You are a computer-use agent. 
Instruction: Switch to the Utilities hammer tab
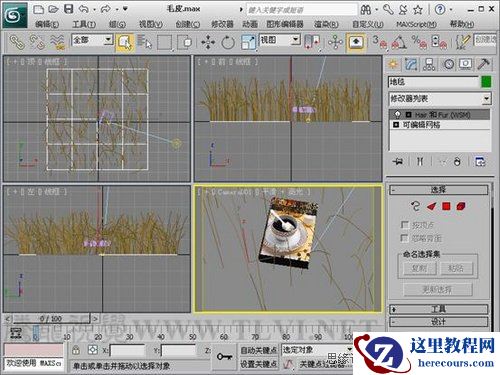[x=483, y=64]
